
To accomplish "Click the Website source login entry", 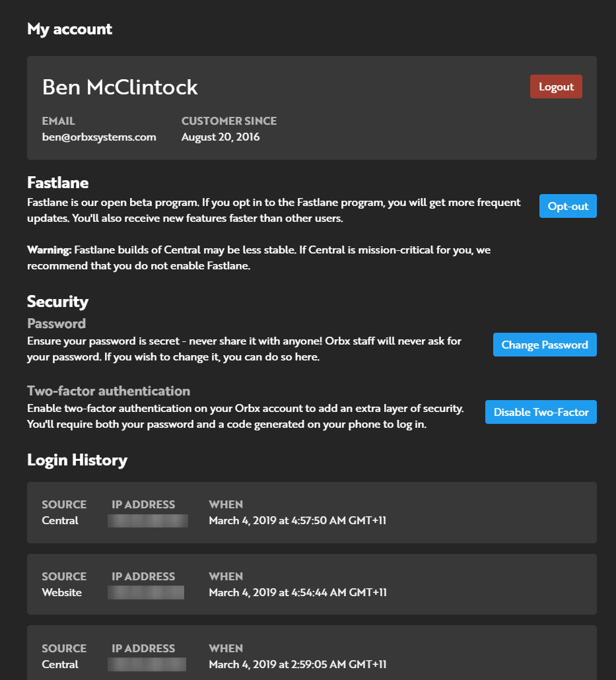I will (62, 592).
